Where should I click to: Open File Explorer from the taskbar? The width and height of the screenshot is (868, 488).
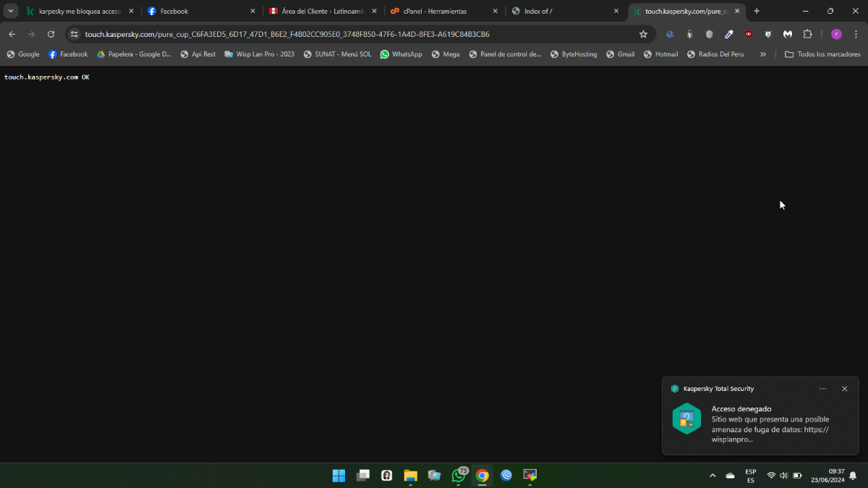411,476
